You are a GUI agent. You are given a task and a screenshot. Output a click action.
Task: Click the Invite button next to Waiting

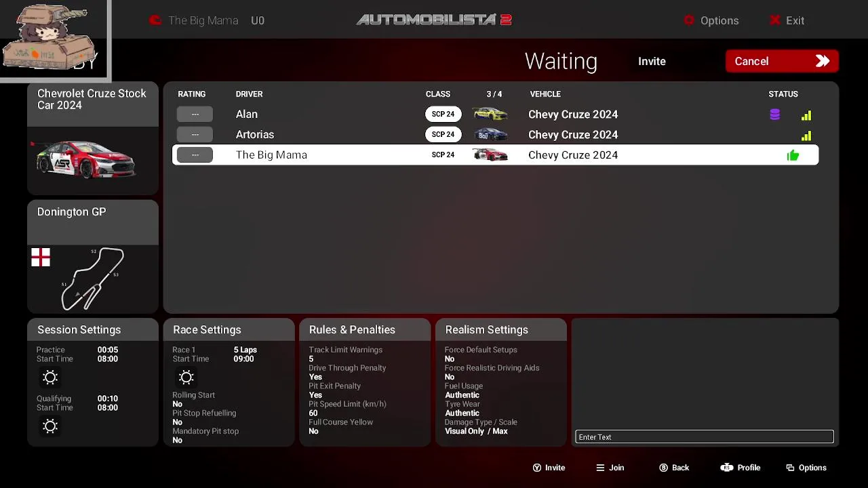pyautogui.click(x=652, y=61)
